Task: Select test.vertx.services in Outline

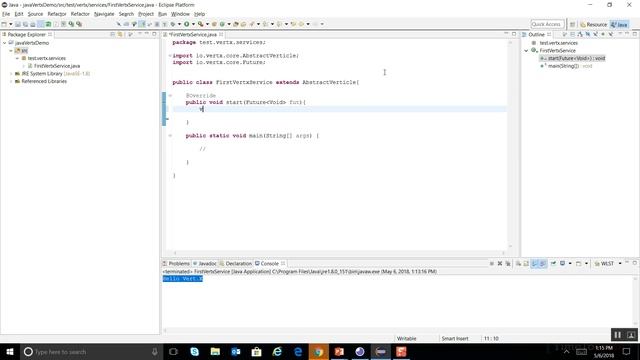Action: pos(555,43)
